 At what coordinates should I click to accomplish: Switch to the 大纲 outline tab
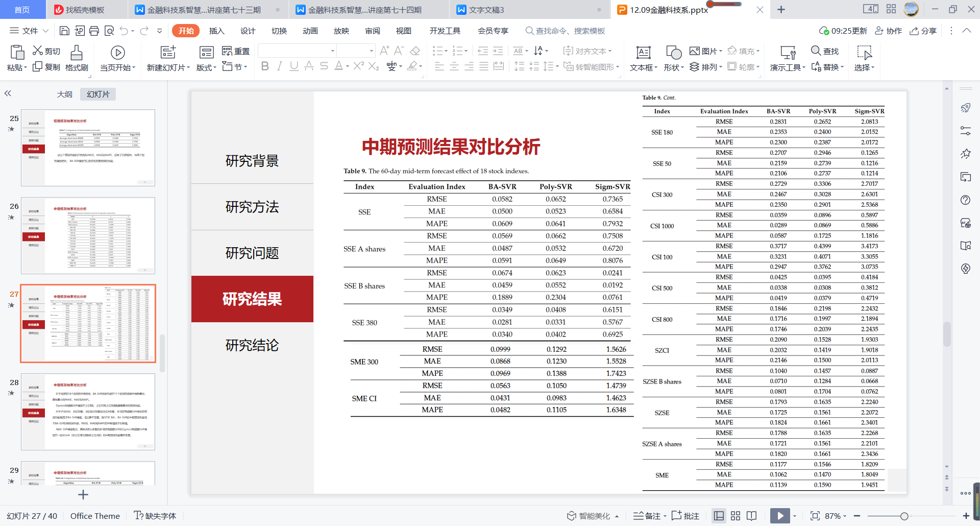(64, 94)
